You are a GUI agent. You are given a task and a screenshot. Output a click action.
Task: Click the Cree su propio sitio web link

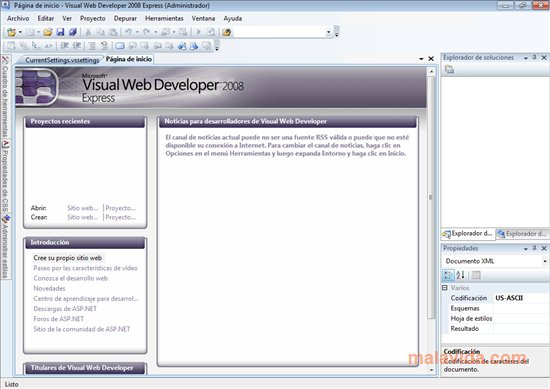pos(68,258)
